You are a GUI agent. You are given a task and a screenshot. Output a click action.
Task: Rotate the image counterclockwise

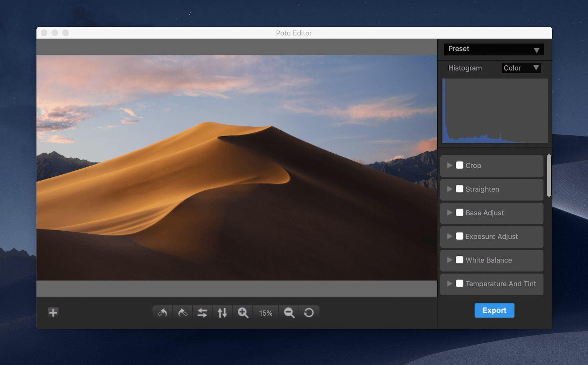162,313
